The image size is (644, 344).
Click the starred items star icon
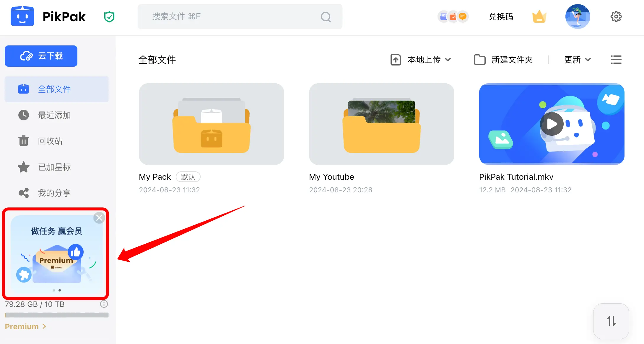(x=24, y=167)
